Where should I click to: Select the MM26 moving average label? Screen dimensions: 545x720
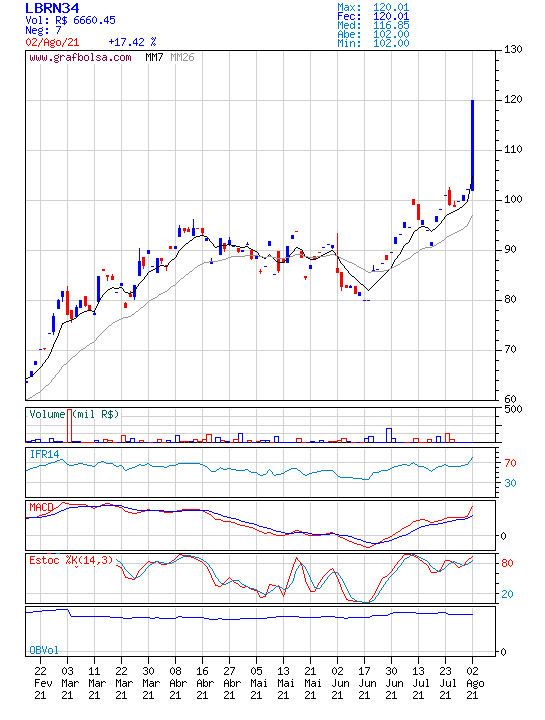pyautogui.click(x=182, y=57)
